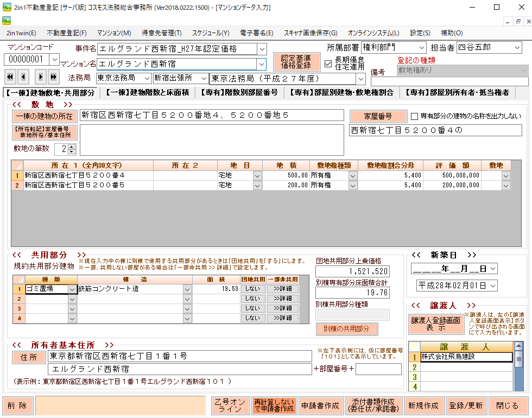
Task: Click 申請書作成 button
Action: point(320,406)
